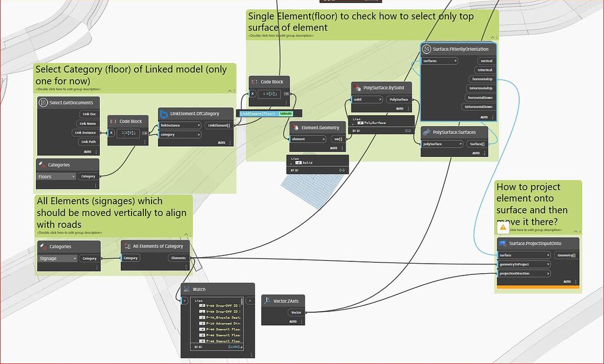
Task: Click the Select.GetDocuments node icon
Action: pos(44,103)
